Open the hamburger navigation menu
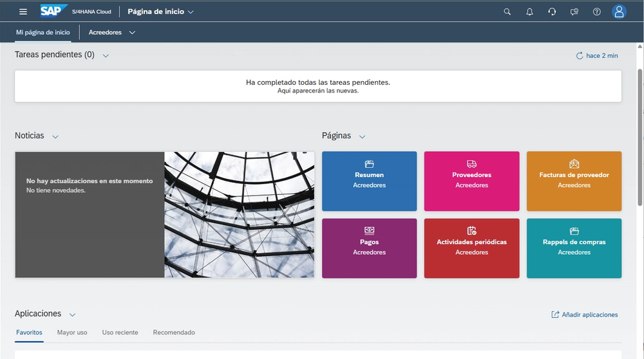This screenshot has width=644, height=359. tap(23, 12)
